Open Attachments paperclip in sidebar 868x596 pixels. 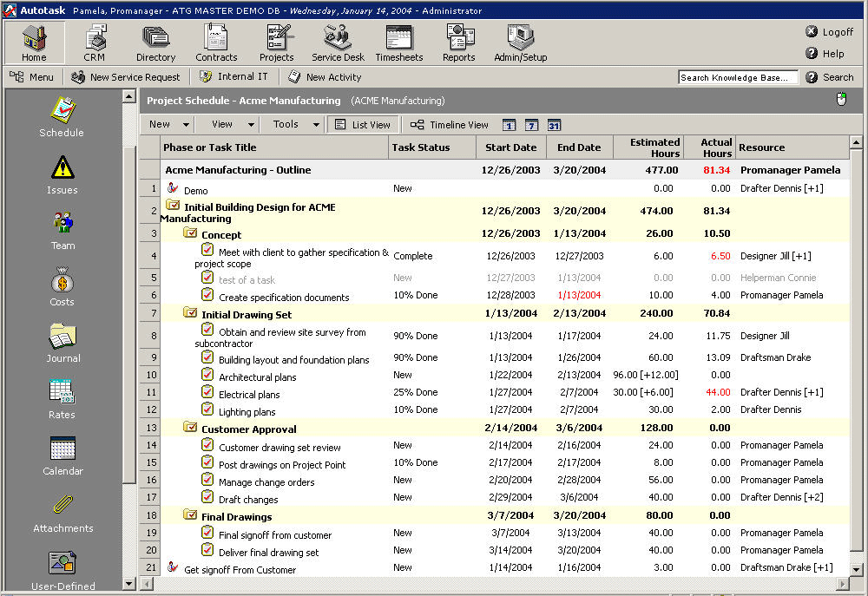[62, 512]
